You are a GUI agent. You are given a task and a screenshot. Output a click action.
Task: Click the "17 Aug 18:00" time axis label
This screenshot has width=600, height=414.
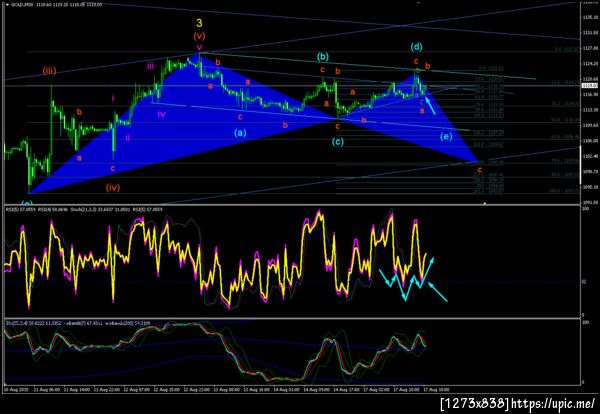[x=436, y=390]
